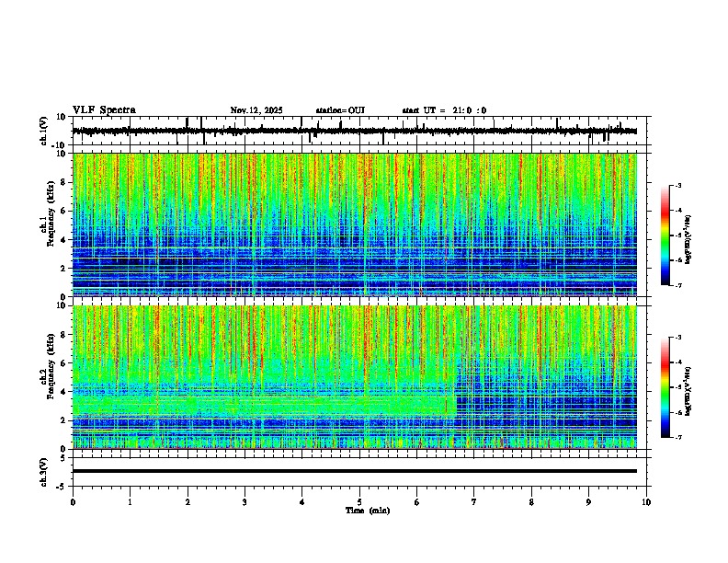Image resolution: width=728 pixels, height=563 pixels.
Task: Click the green noise band cutoff edge in ch.2
Action: pyautogui.click(x=457, y=385)
